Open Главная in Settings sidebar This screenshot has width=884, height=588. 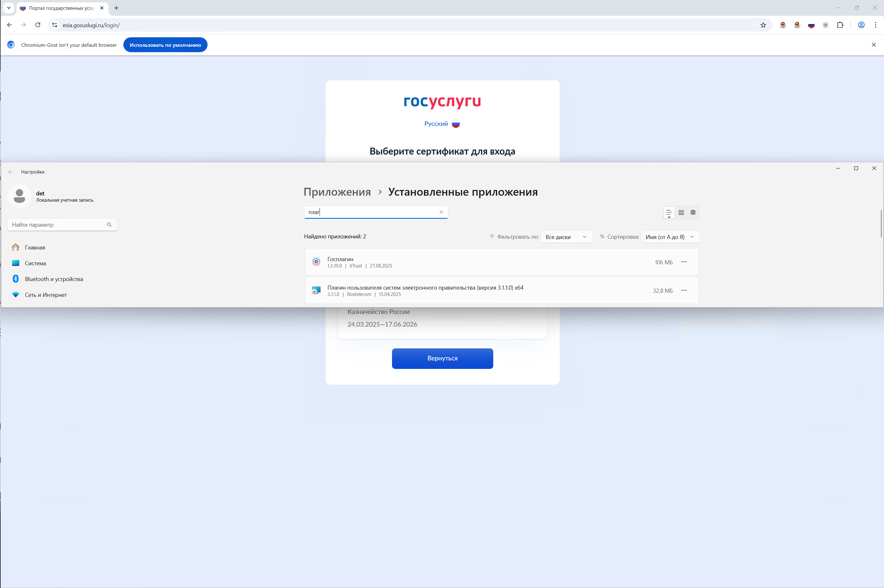point(34,247)
